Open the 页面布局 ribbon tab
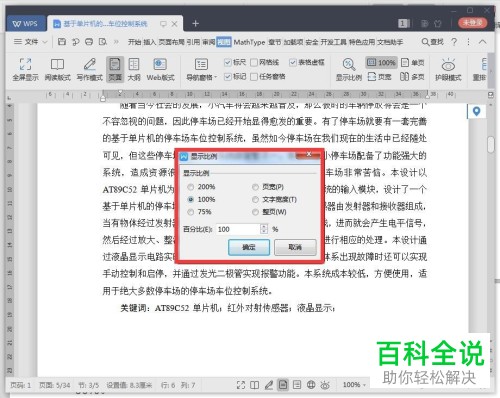 (171, 42)
